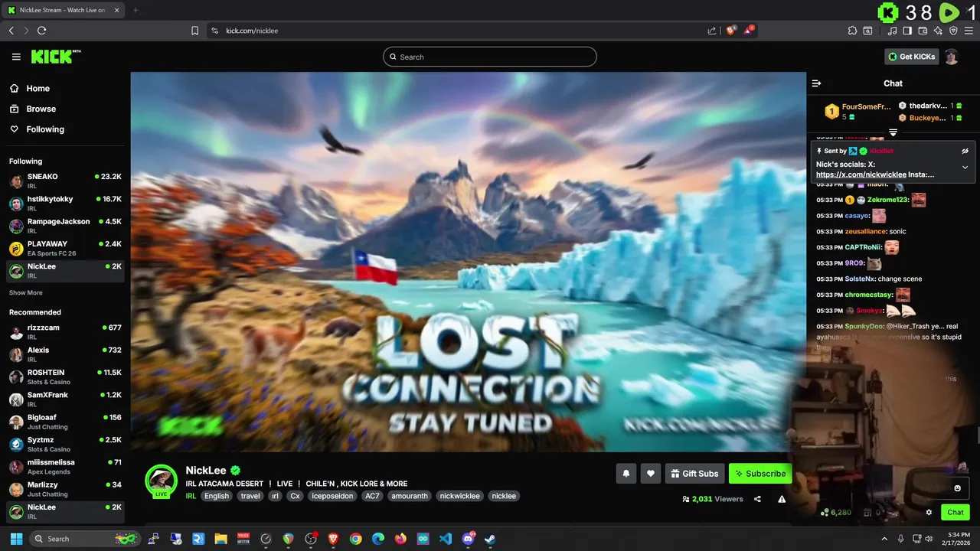Image resolution: width=980 pixels, height=551 pixels.
Task: Open Discord from taskbar
Action: tap(468, 539)
